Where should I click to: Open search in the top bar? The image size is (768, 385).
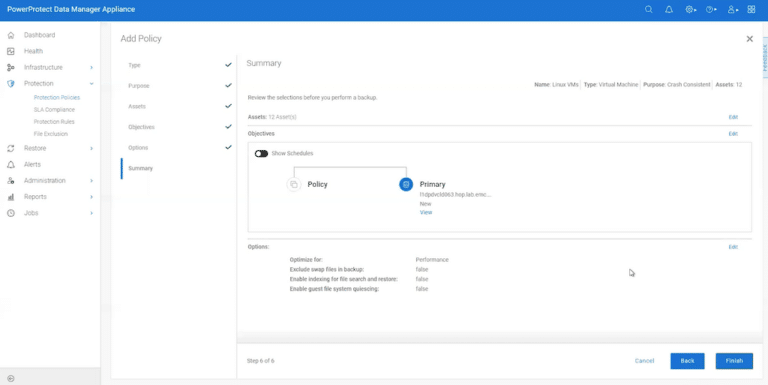pyautogui.click(x=648, y=9)
